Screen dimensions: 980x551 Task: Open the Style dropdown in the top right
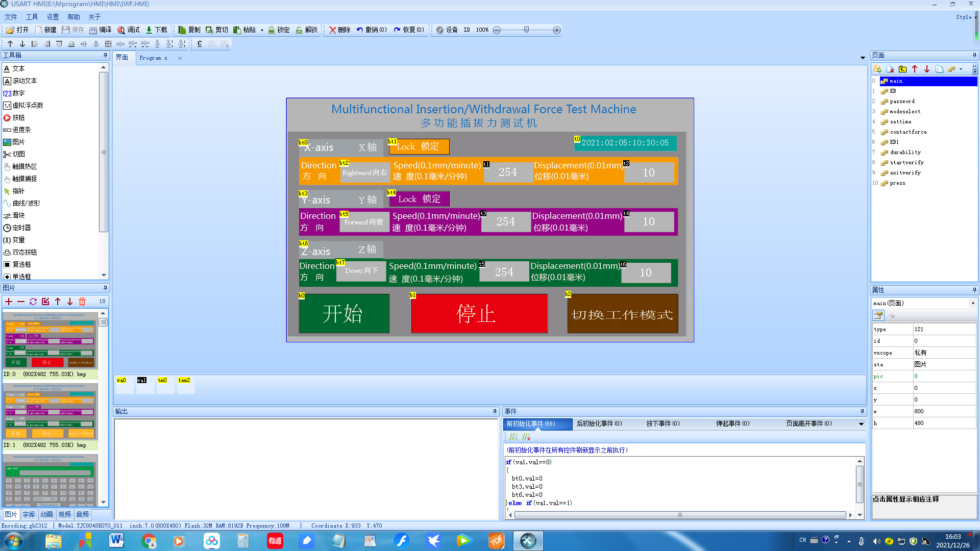click(967, 17)
